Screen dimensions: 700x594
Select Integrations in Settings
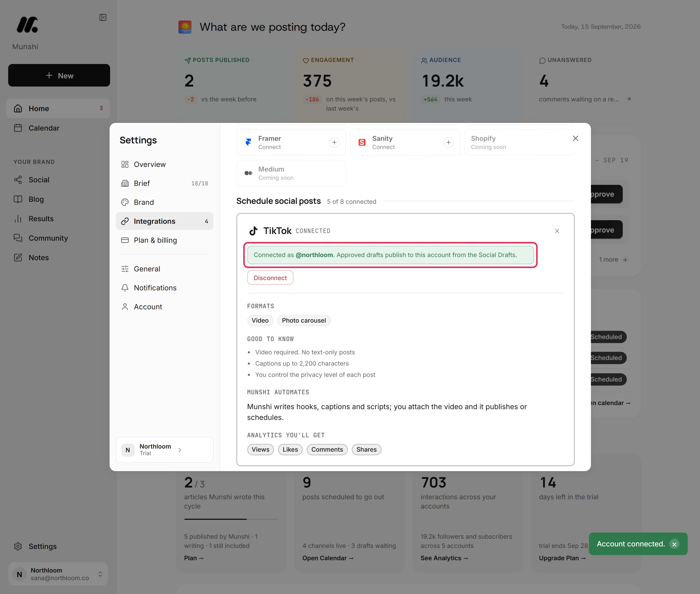[x=164, y=221]
